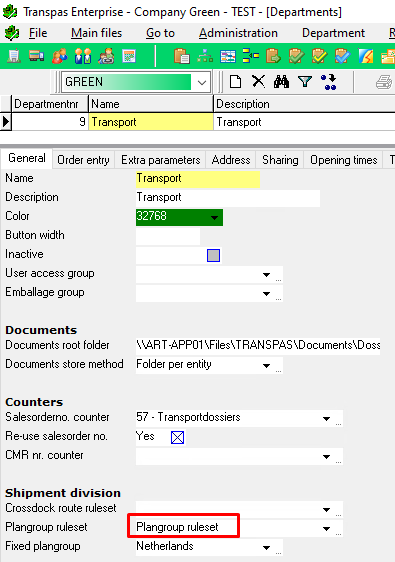Click the clipboard with green arrow icon
This screenshot has height=562, width=395.
tap(273, 56)
